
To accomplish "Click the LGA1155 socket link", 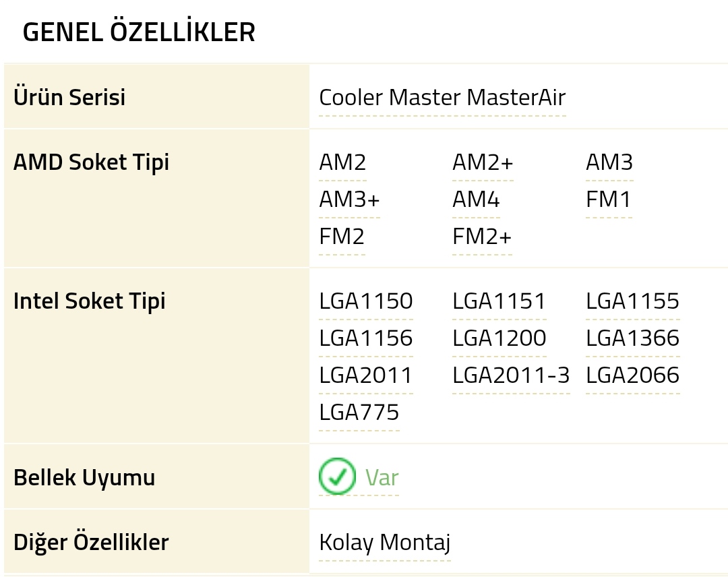I will (x=633, y=301).
